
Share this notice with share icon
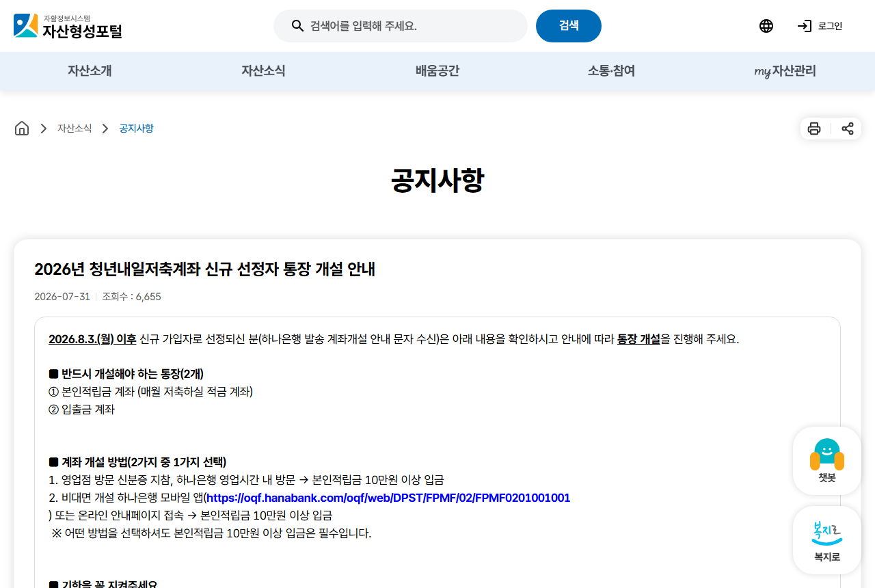click(848, 129)
